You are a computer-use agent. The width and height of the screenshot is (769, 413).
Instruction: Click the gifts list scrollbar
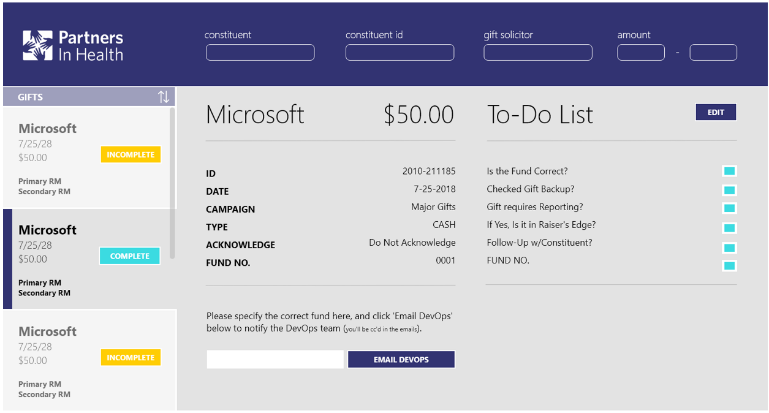[x=173, y=183]
